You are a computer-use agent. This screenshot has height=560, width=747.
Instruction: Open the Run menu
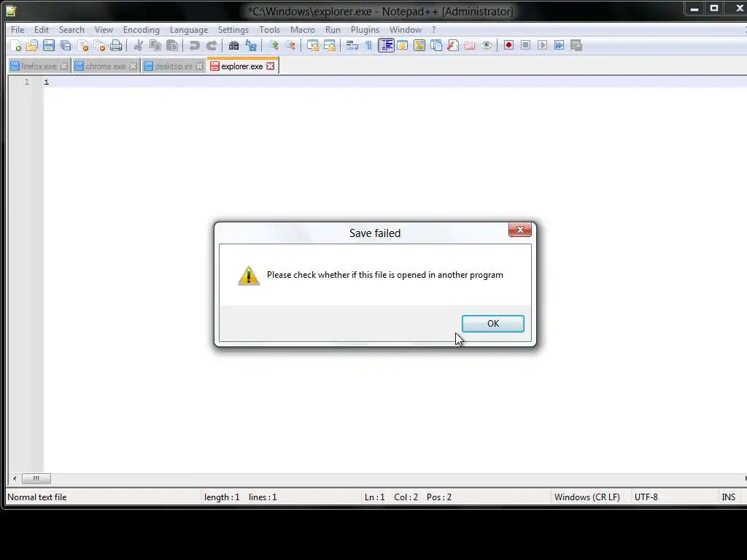333,29
